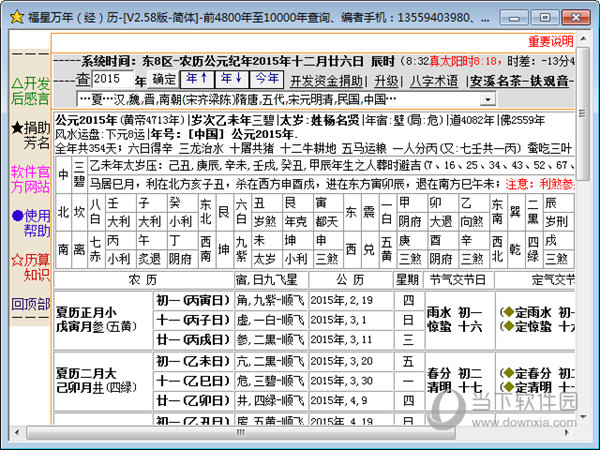Image resolution: width=600 pixels, height=450 pixels.
Task: Click the 夏历二月大 己卯月 month cell
Action: tap(103, 381)
